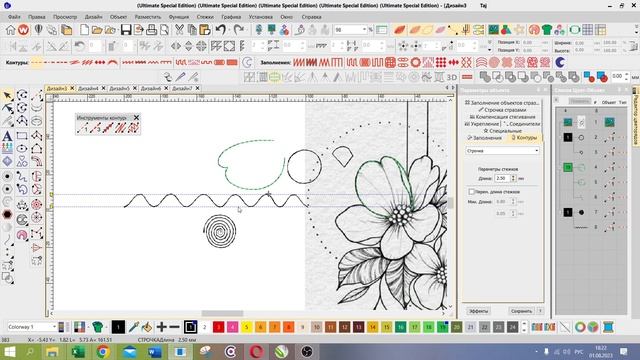The height and width of the screenshot is (360, 640).
Task: Click the green T-shirt icon in color bar
Action: (x=98, y=327)
